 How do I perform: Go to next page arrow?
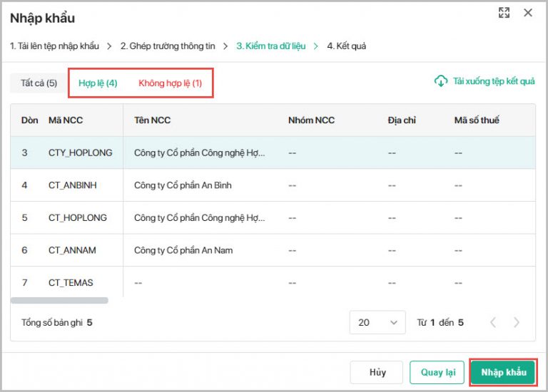(517, 322)
